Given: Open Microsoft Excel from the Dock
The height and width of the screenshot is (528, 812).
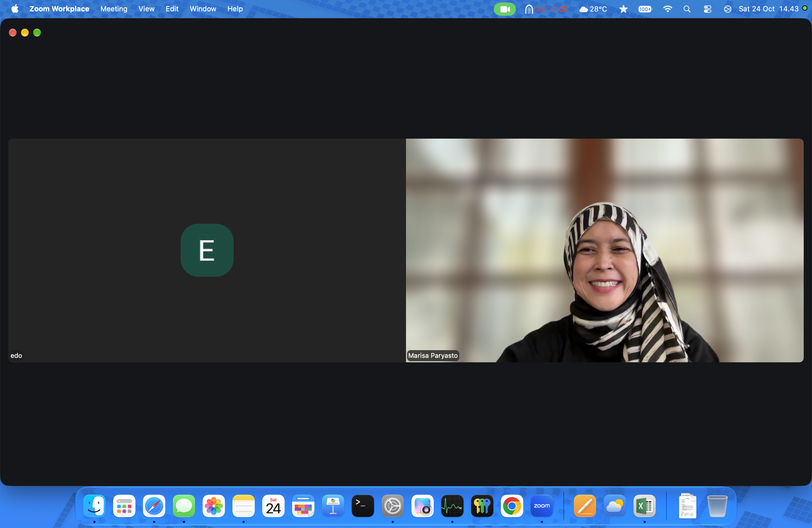Looking at the screenshot, I should [x=644, y=505].
